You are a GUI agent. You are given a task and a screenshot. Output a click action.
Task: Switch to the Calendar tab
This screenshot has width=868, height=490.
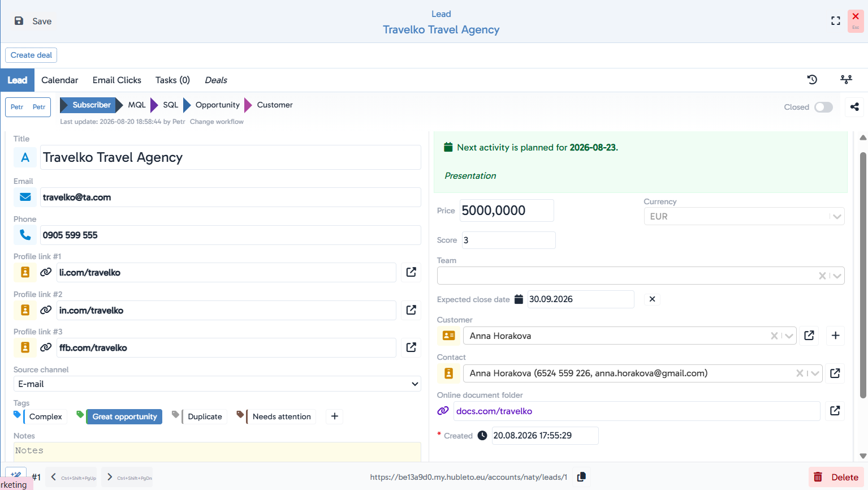(60, 80)
